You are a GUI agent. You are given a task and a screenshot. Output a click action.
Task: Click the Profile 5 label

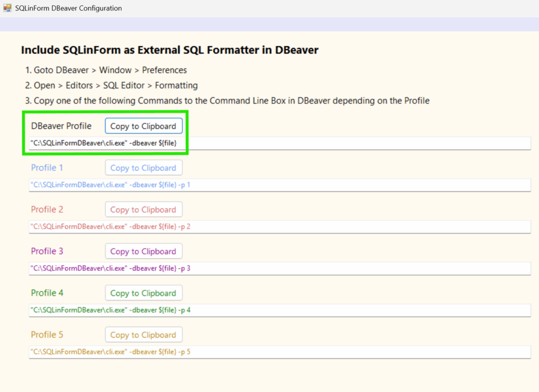click(47, 334)
